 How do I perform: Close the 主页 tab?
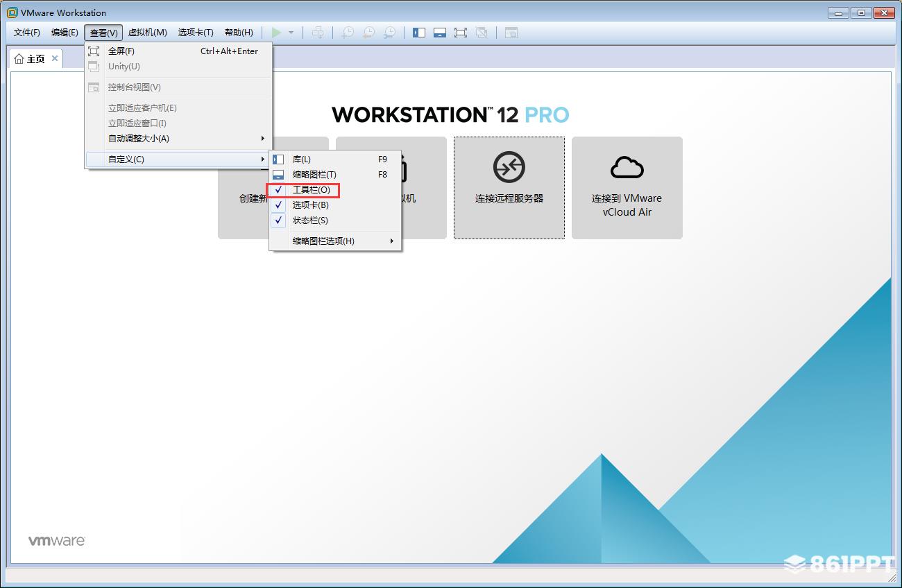55,58
